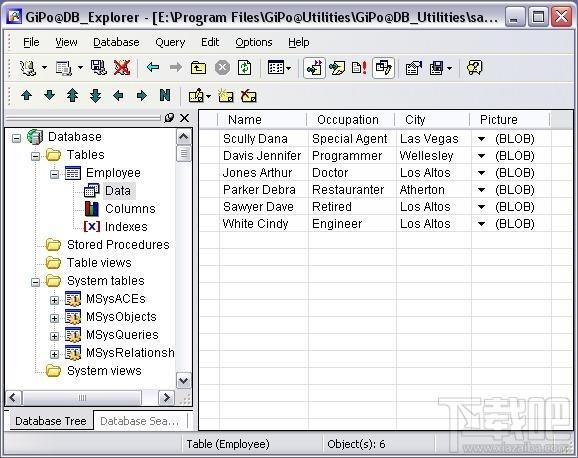Image resolution: width=578 pixels, height=458 pixels.
Task: Click the red X disconnect icon
Action: point(122,68)
